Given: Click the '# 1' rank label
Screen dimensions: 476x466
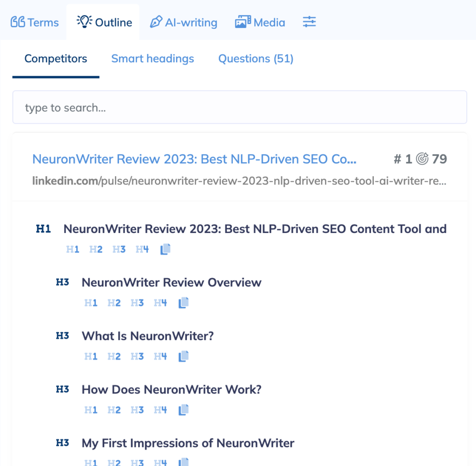Looking at the screenshot, I should point(403,159).
